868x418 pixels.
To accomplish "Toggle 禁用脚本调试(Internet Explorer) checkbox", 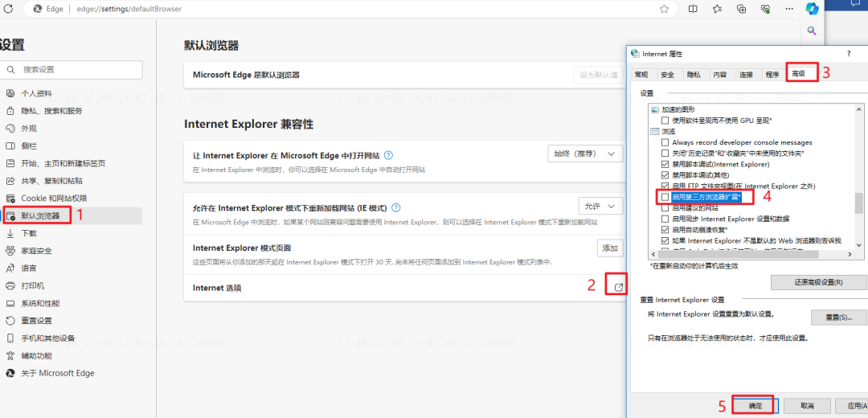I will (665, 164).
